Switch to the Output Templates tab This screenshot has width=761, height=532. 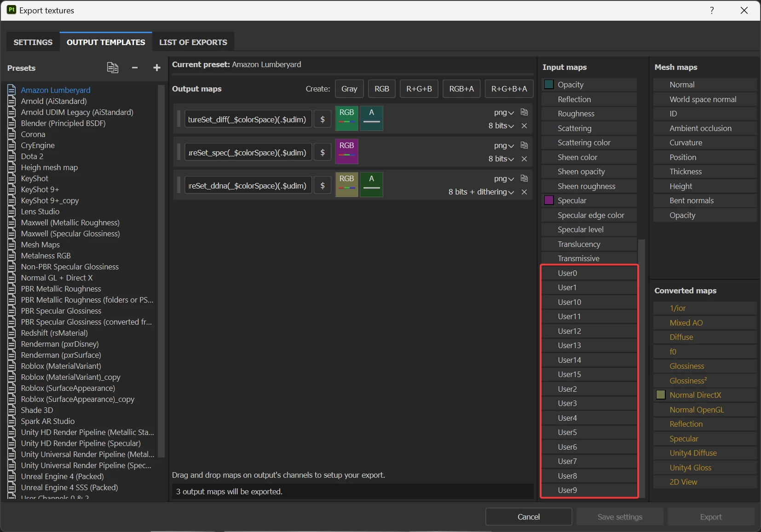coord(106,42)
